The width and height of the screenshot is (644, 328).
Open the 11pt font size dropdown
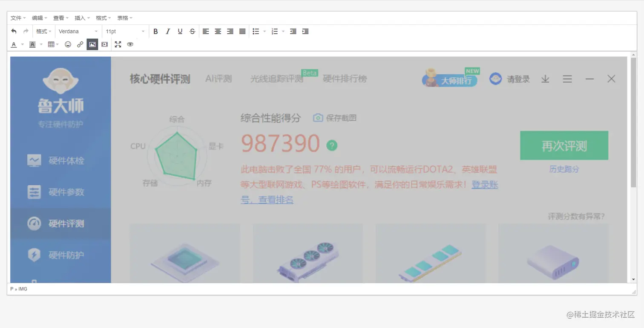pyautogui.click(x=125, y=31)
